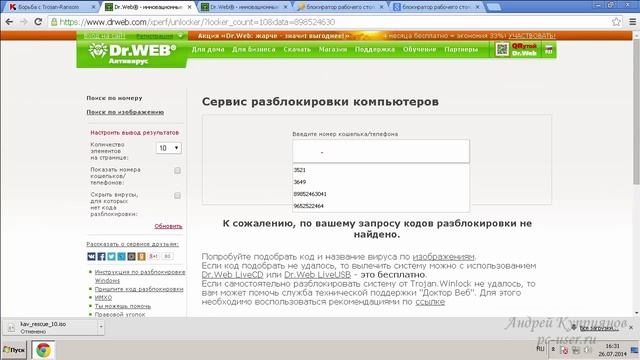Click the 'Все загрузки' downloads link
This screenshot has width=640, height=360.
(598, 328)
